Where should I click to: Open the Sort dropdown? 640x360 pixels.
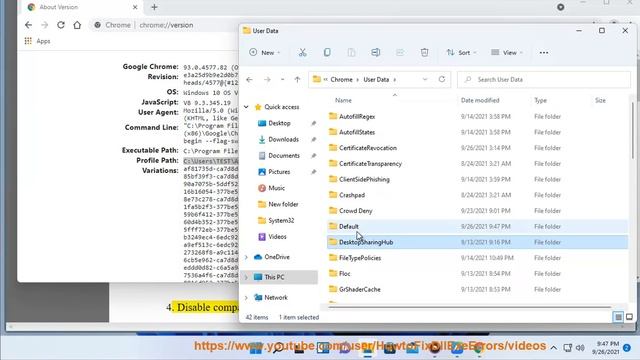(x=461, y=53)
